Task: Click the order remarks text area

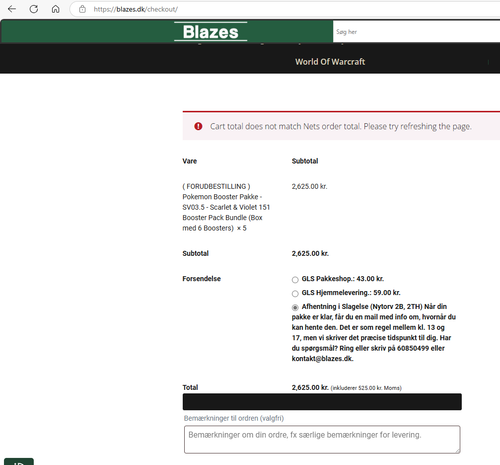Action: (x=322, y=439)
